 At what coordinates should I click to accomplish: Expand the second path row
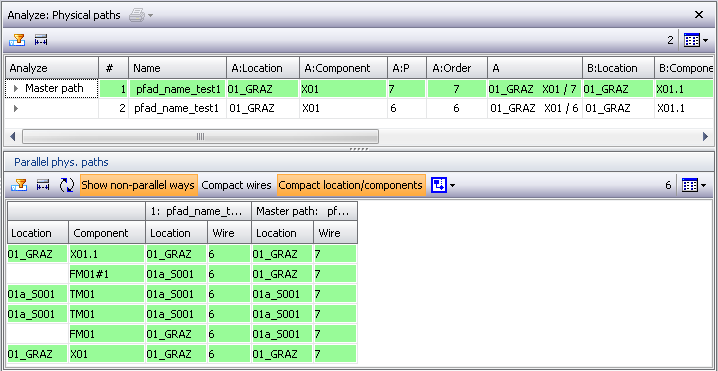pyautogui.click(x=16, y=109)
